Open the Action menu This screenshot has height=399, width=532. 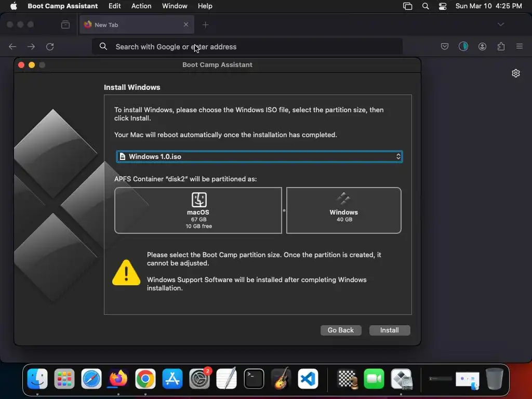[141, 6]
